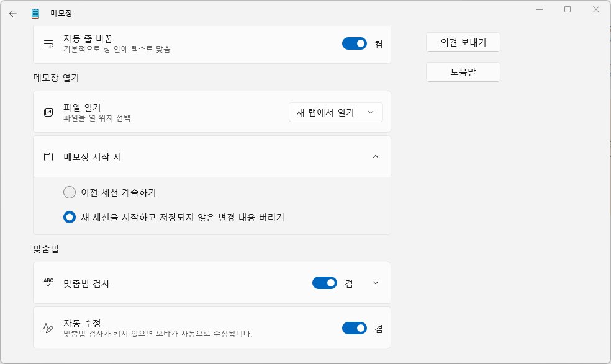The image size is (611, 364).
Task: Select the 이전 세션 계속하기 radio option
Action: (70, 192)
